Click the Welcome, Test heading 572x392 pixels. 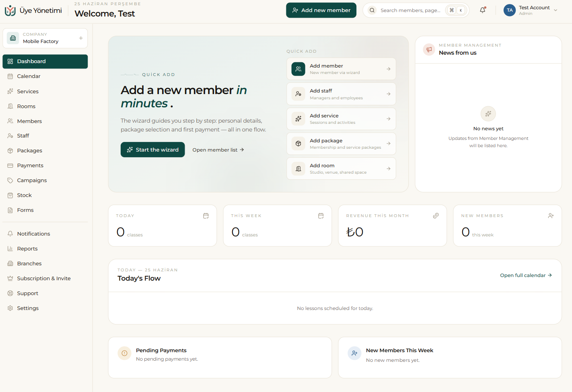tap(105, 14)
